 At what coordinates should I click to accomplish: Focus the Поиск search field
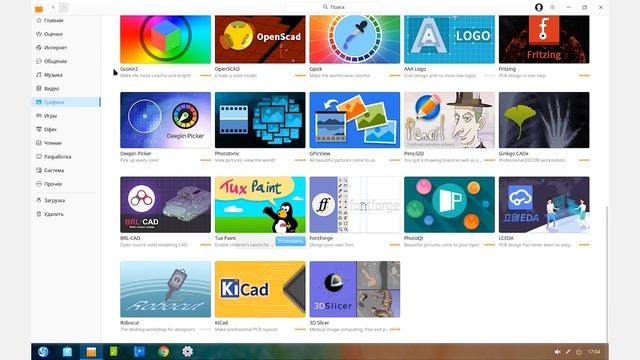334,7
